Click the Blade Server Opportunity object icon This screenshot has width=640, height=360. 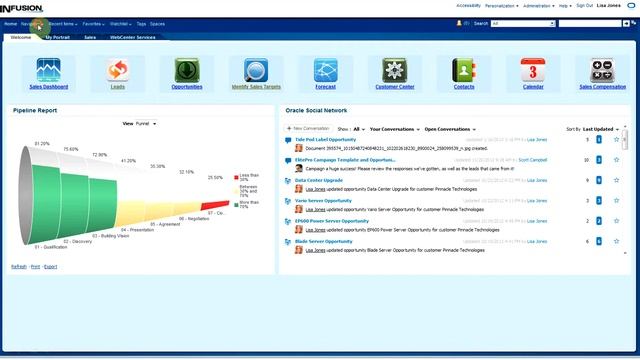coord(288,242)
